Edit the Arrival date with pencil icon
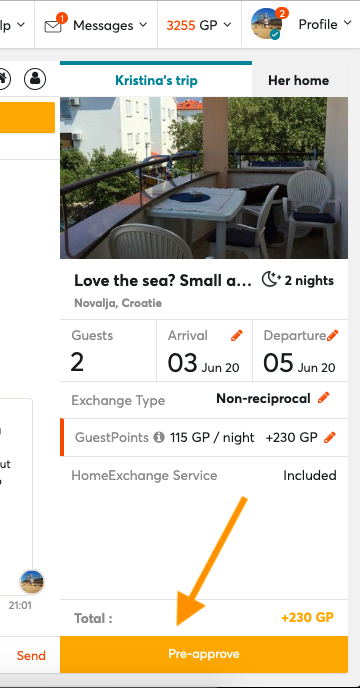 237,336
